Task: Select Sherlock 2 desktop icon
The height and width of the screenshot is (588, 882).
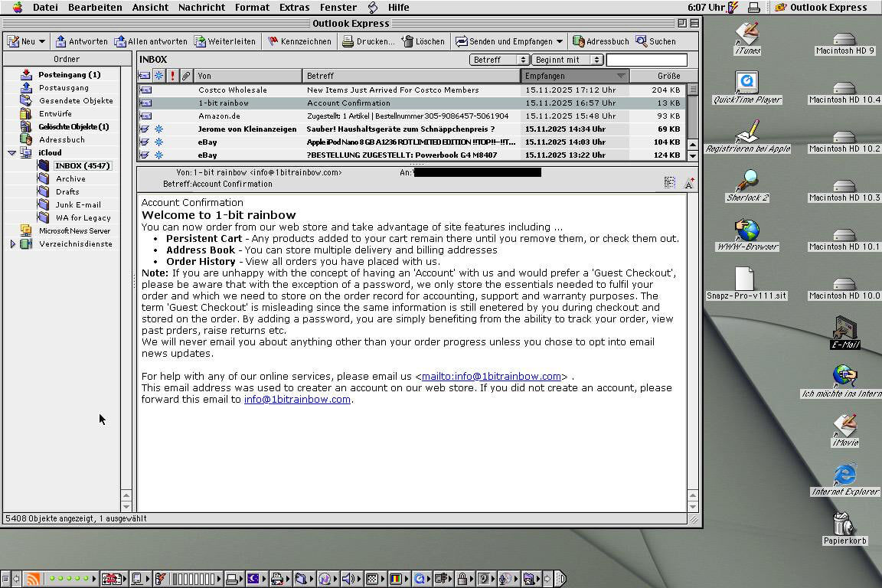Action: [x=747, y=186]
